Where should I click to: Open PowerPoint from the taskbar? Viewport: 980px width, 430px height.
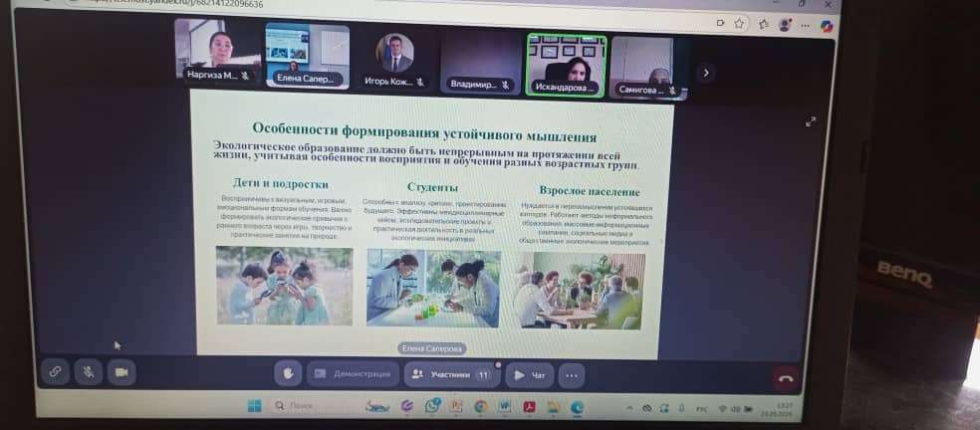pyautogui.click(x=456, y=406)
